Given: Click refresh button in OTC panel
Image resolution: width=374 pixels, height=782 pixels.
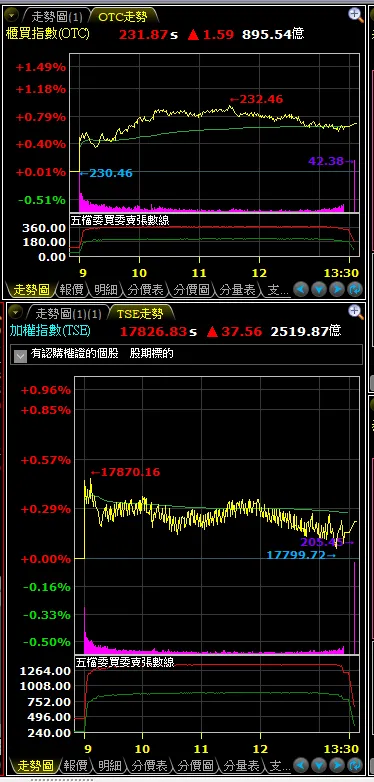Looking at the screenshot, I should (355, 289).
